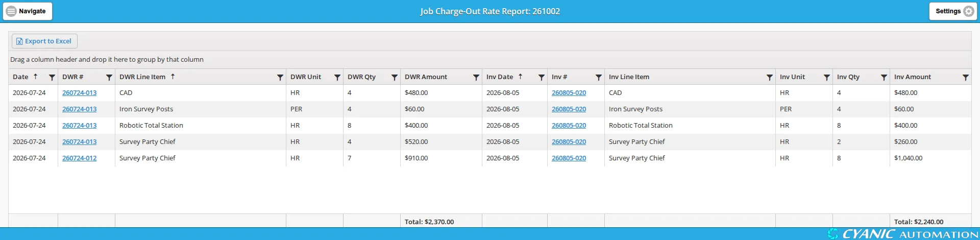The height and width of the screenshot is (240, 980).
Task: Select the DWR Amount $520.00 cell
Action: [x=441, y=142]
